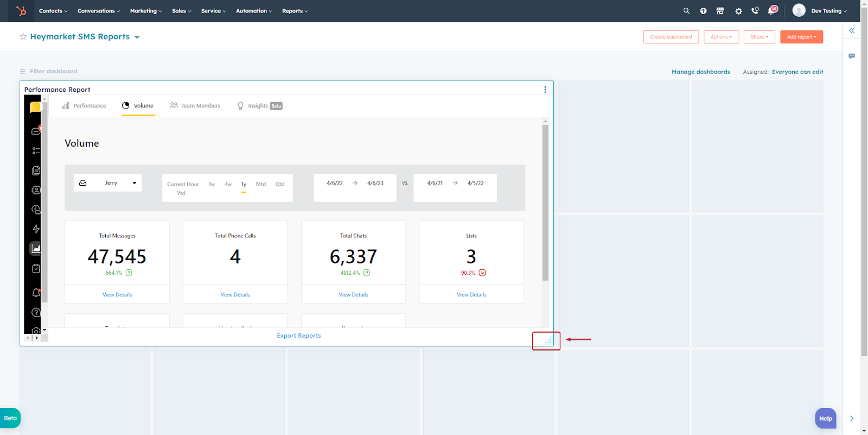This screenshot has width=868, height=435.
Task: Open the settings gear in top bar
Action: point(738,11)
